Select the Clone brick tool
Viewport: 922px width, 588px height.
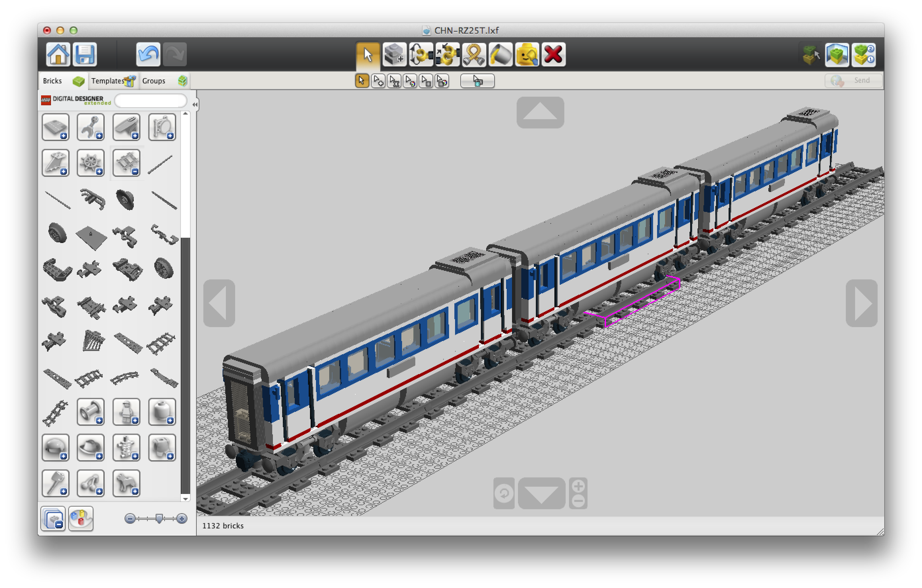(394, 55)
